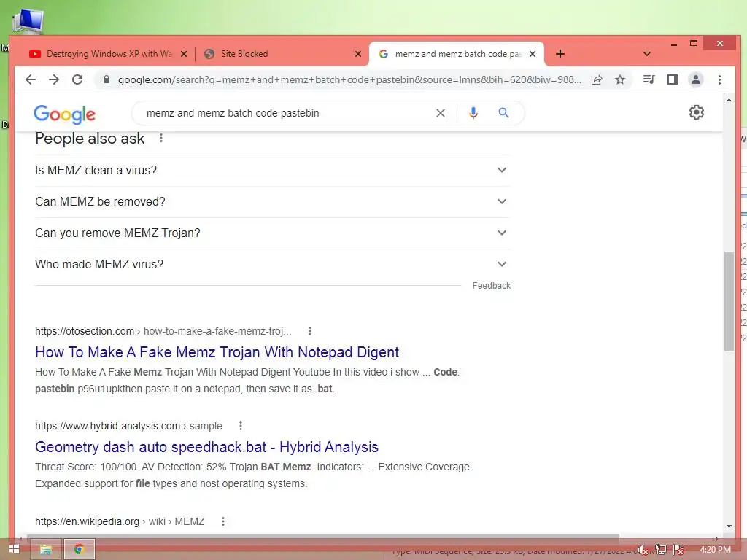
Task: Open the Chrome profile avatar
Action: 695,79
